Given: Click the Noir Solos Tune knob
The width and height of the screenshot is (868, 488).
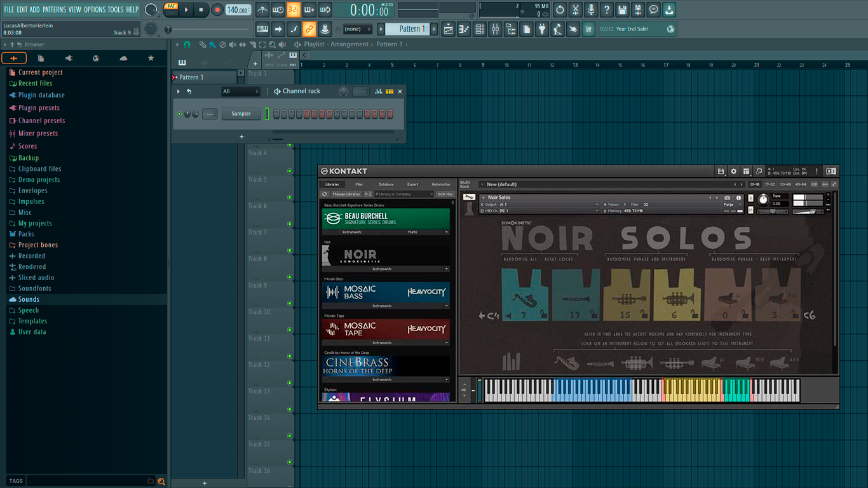Looking at the screenshot, I should tap(763, 200).
